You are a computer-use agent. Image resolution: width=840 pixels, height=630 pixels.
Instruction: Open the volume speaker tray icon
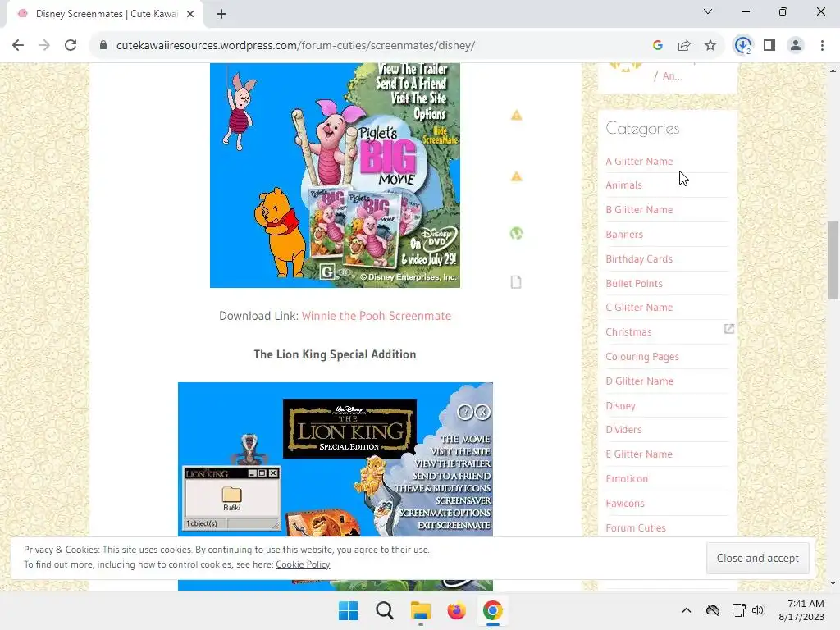[x=757, y=610]
